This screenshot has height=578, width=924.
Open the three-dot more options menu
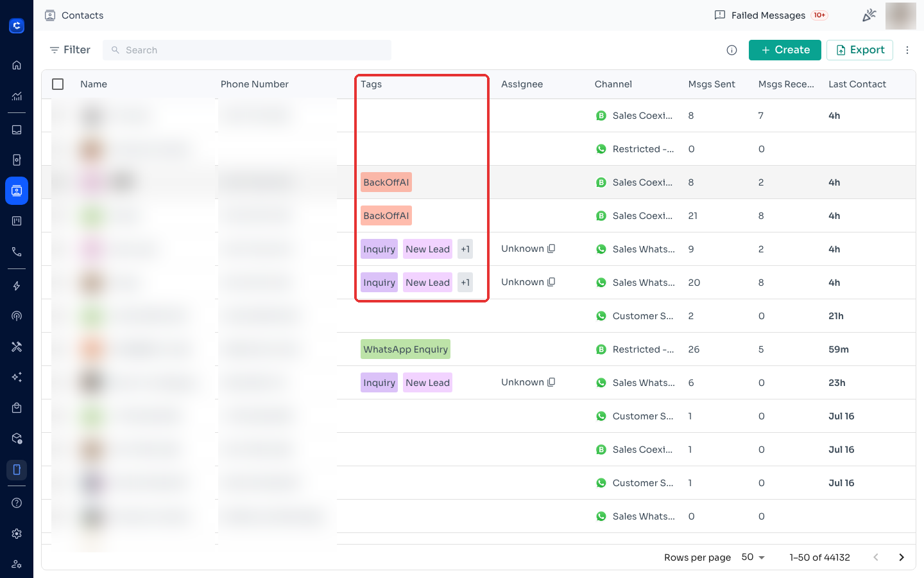[x=907, y=50]
